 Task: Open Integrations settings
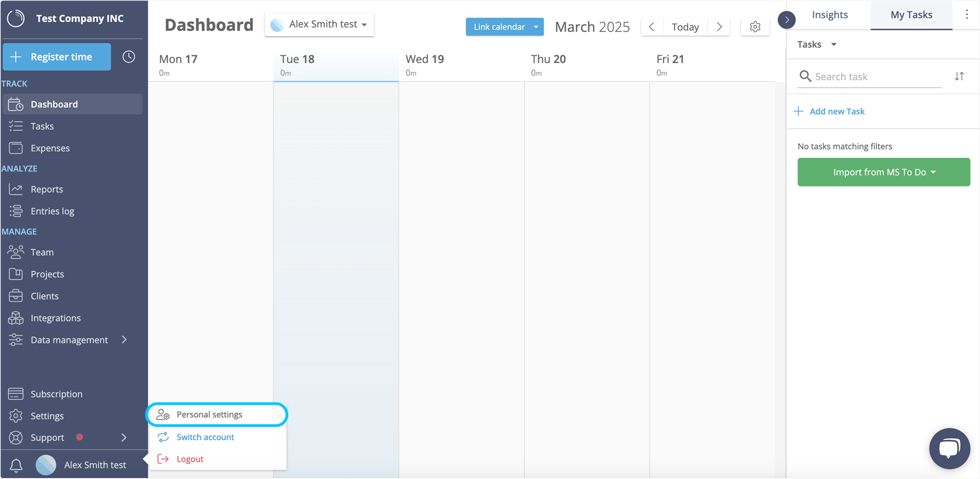(x=56, y=318)
